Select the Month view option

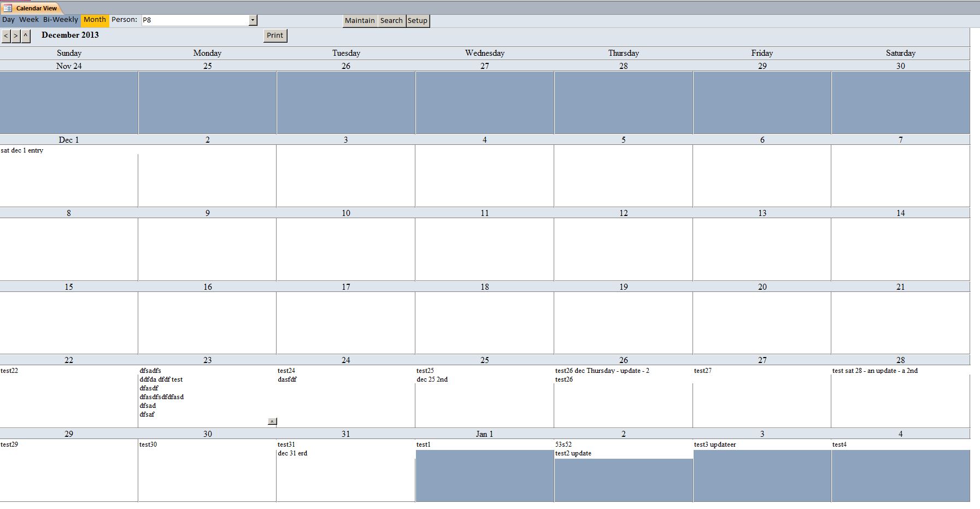(x=94, y=19)
